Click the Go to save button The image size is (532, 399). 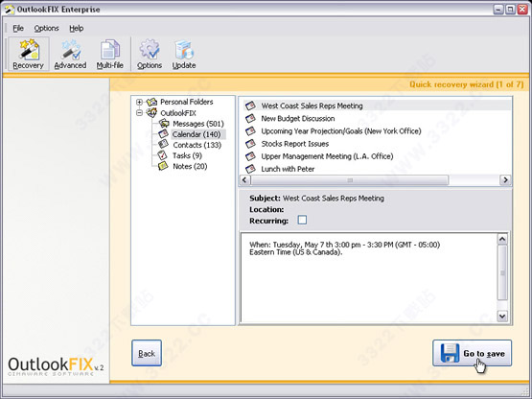(472, 353)
